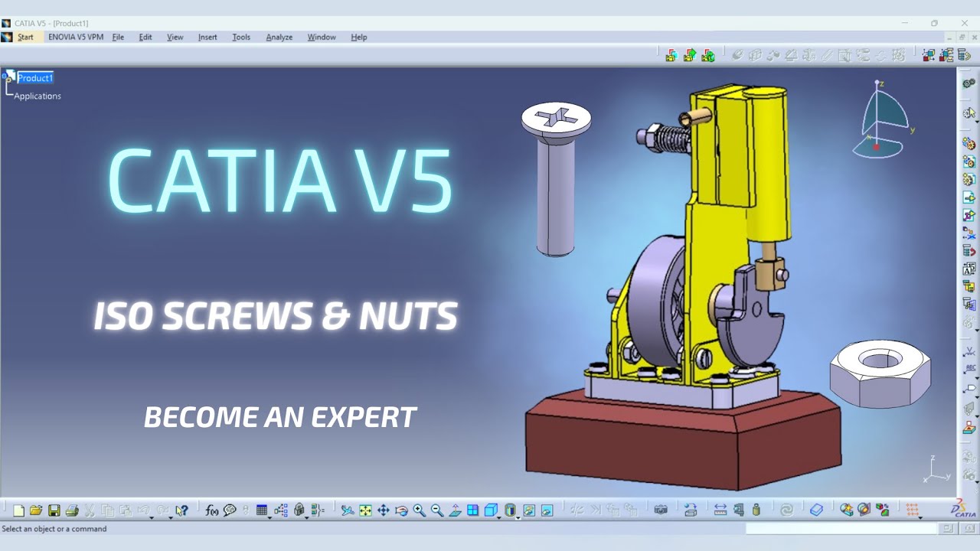Save using the floppy disk icon
This screenshot has width=980, height=551.
click(x=54, y=510)
